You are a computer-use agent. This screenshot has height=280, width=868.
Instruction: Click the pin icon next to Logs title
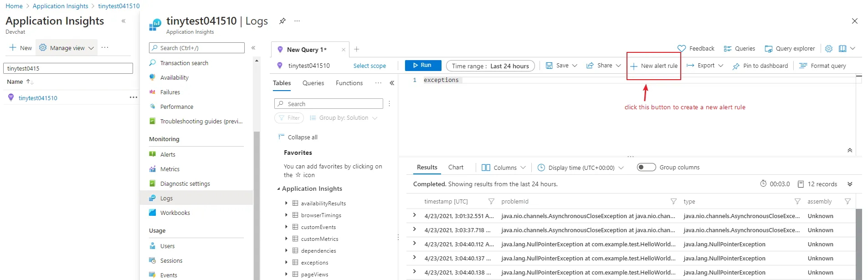click(282, 21)
